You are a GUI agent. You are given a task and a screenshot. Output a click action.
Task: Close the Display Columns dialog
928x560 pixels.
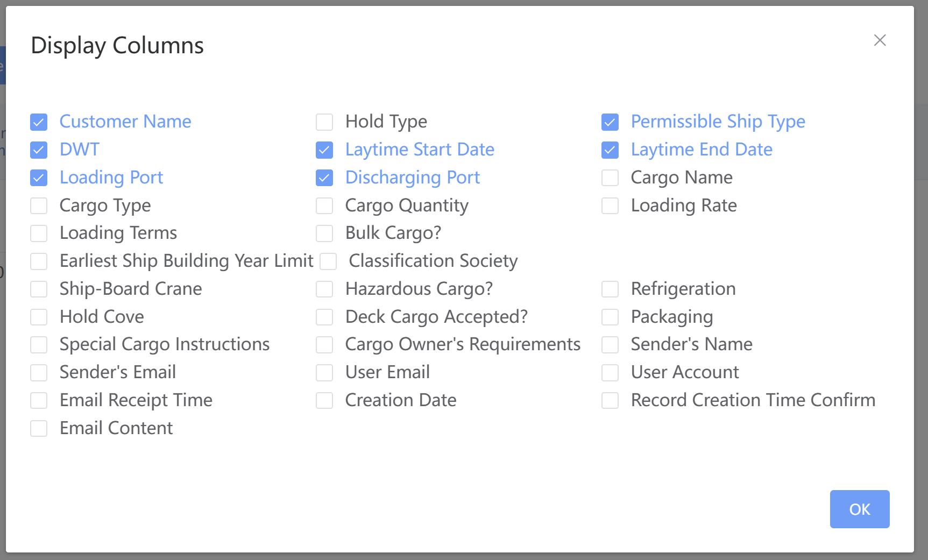(880, 40)
